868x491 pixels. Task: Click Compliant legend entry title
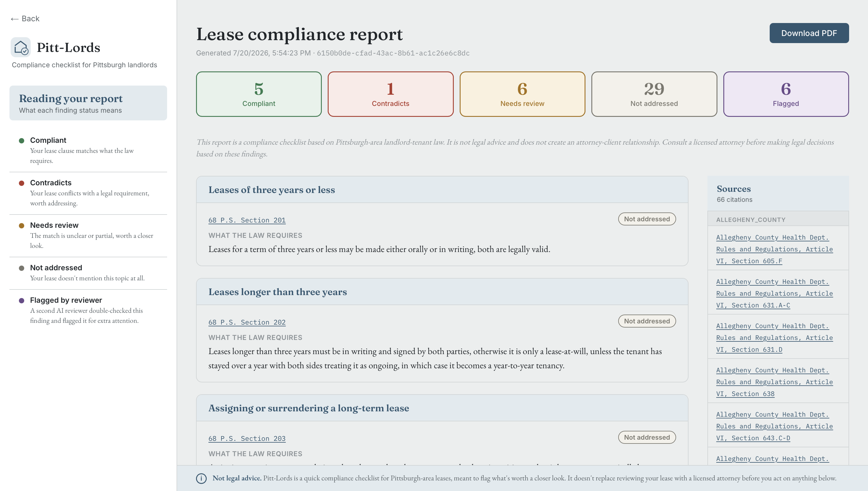(x=48, y=140)
